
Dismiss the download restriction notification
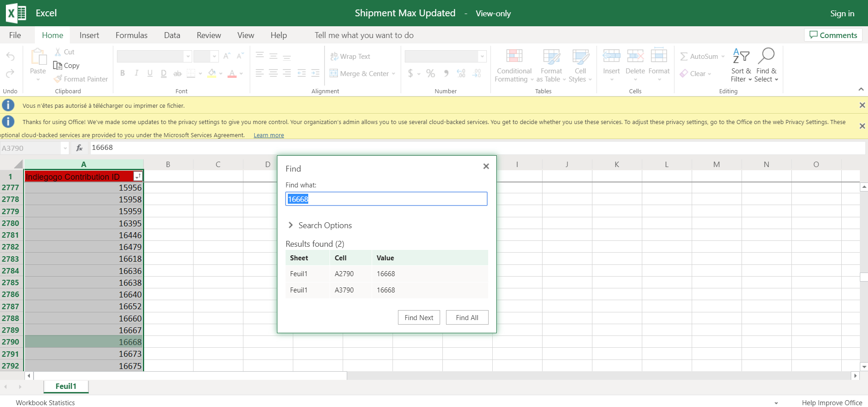(862, 105)
